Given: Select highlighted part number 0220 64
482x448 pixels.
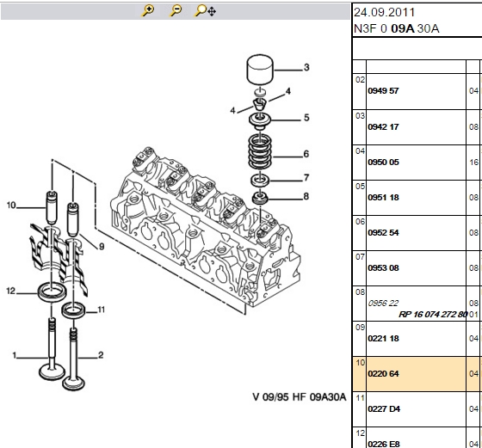Looking at the screenshot, I should point(383,374).
